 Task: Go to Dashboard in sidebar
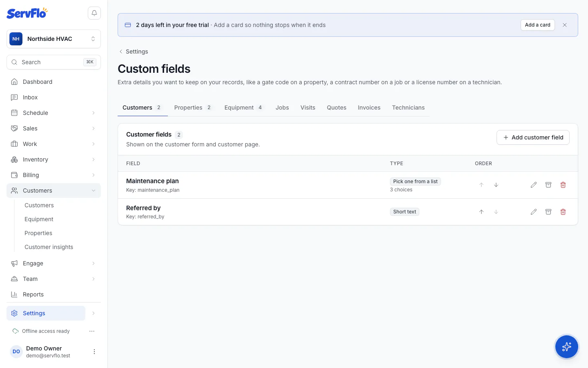(53, 82)
